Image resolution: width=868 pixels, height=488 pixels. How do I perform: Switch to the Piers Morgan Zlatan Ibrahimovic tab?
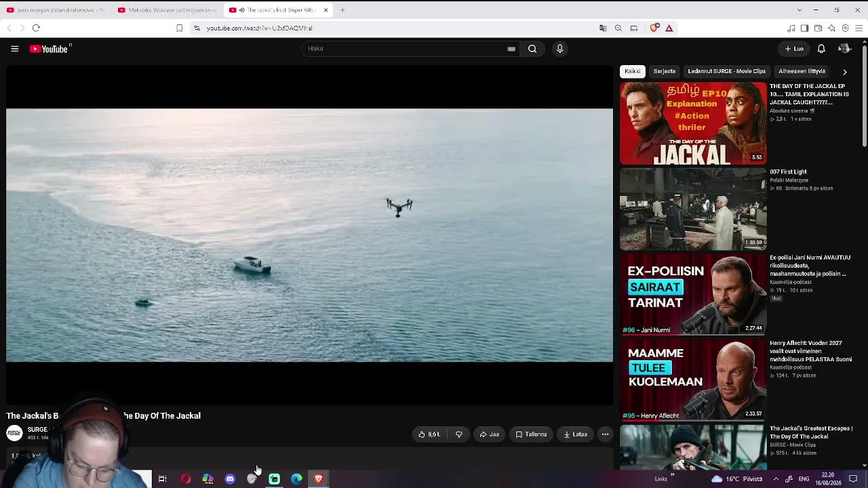click(x=57, y=10)
